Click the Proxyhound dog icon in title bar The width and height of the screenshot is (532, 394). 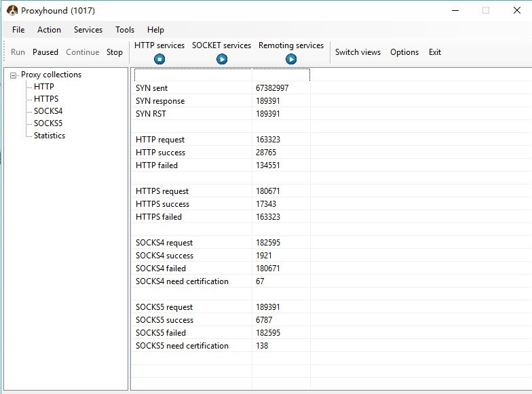point(12,11)
